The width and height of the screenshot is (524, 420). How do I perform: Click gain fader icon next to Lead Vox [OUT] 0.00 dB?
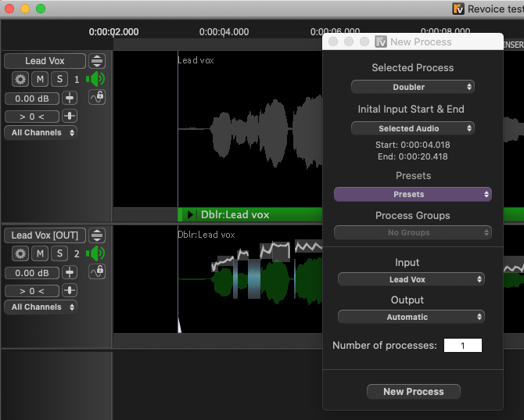(70, 273)
